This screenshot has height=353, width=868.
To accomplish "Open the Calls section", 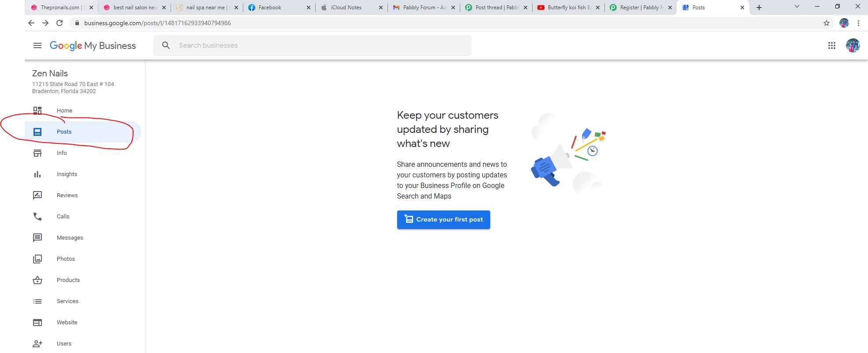I will click(63, 216).
